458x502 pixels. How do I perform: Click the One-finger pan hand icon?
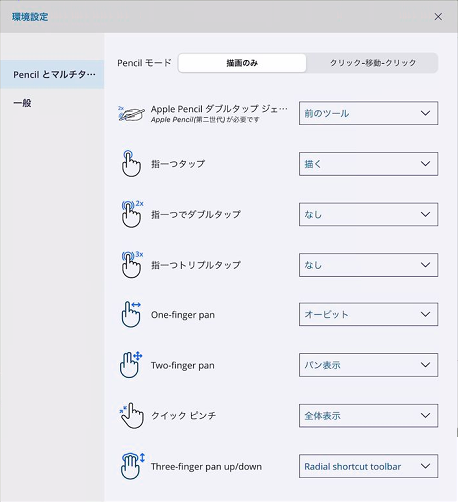point(131,314)
